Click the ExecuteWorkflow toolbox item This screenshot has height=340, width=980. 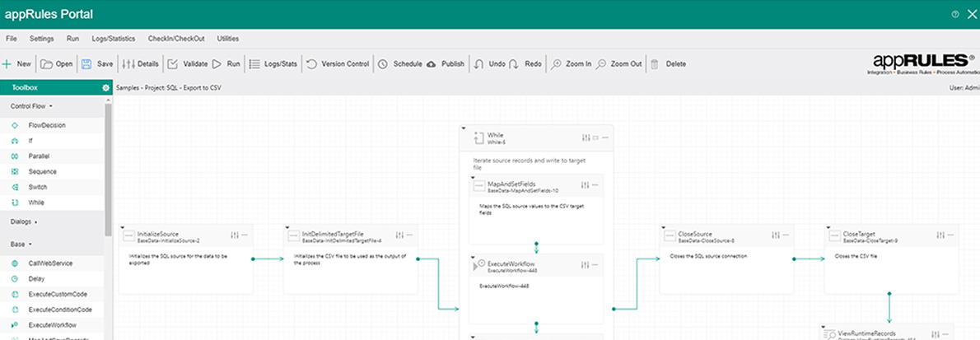[53, 325]
